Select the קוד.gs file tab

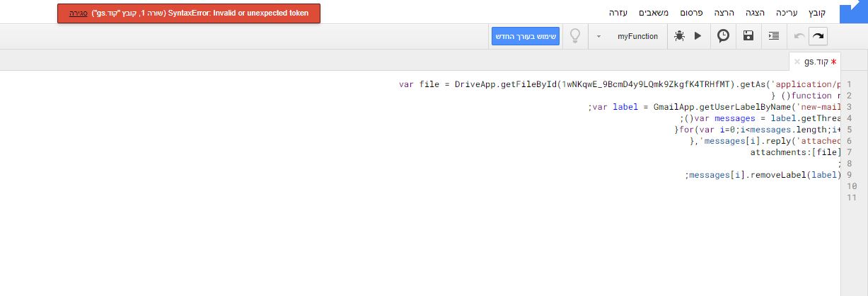click(x=816, y=62)
